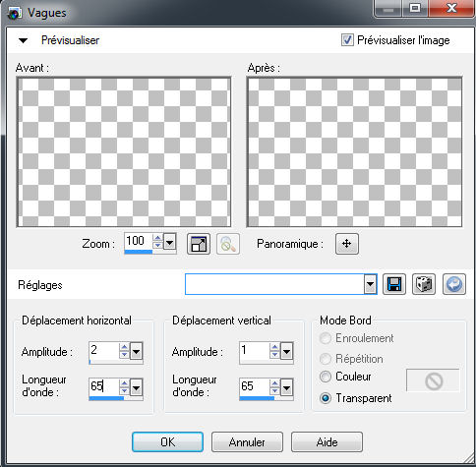Toggle the Prévisualiser l'image checkbox
The image size is (476, 467).
347,40
